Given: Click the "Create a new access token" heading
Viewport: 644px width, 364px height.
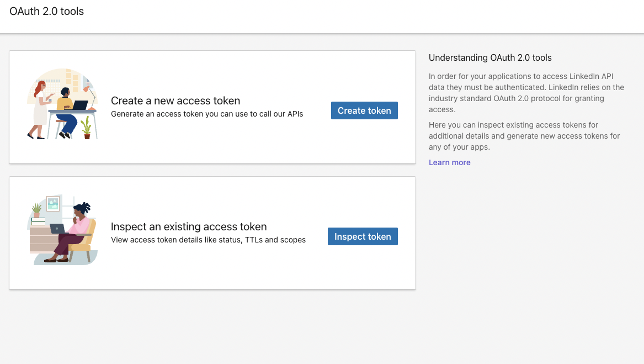Looking at the screenshot, I should coord(175,101).
